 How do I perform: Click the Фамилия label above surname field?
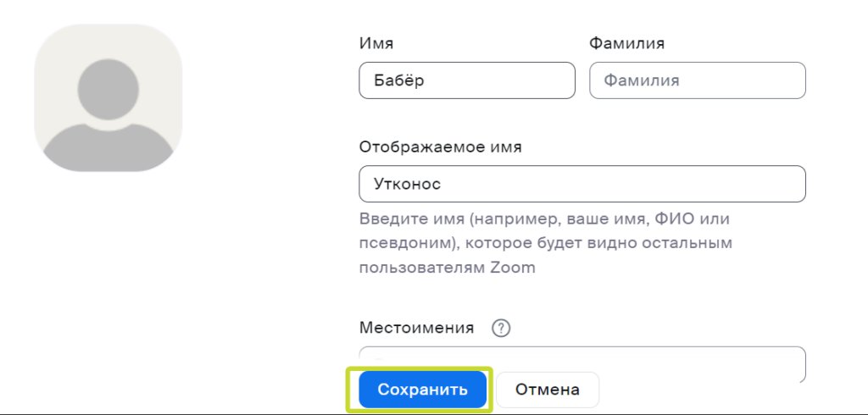(626, 43)
